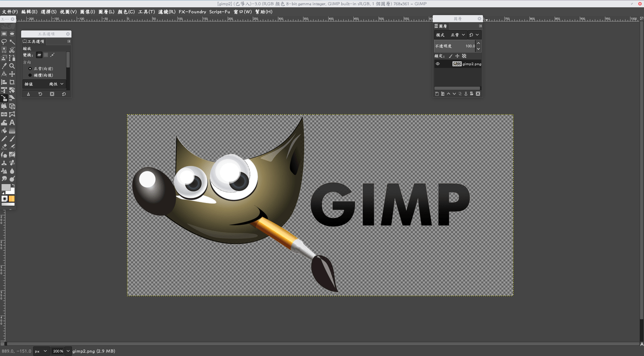
Task: Decrease layer opacity with down arrow
Action: click(x=478, y=49)
